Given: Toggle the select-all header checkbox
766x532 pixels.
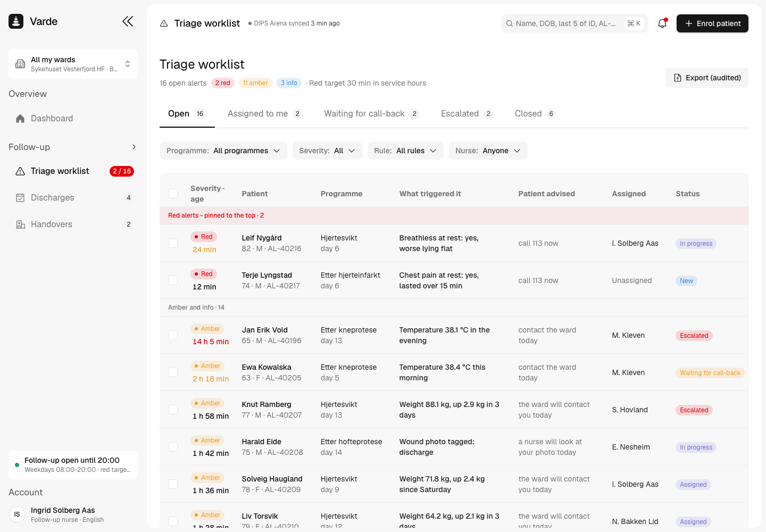Looking at the screenshot, I should coord(173,194).
